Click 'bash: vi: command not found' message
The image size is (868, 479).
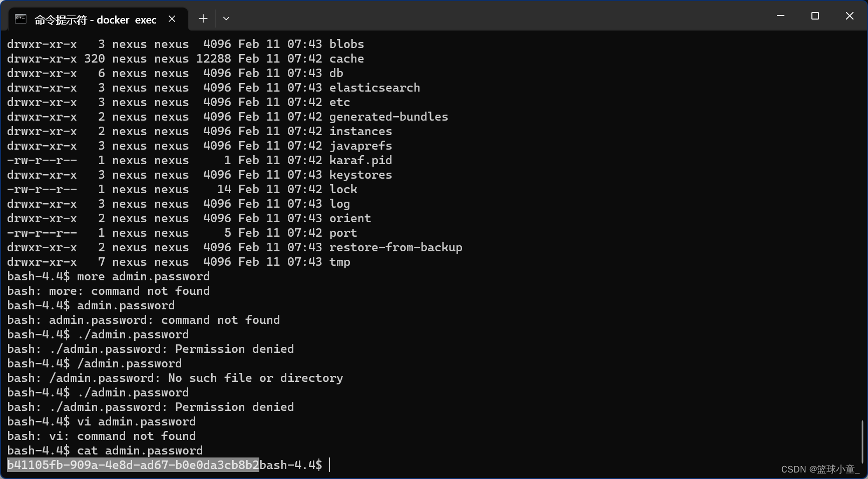(101, 436)
